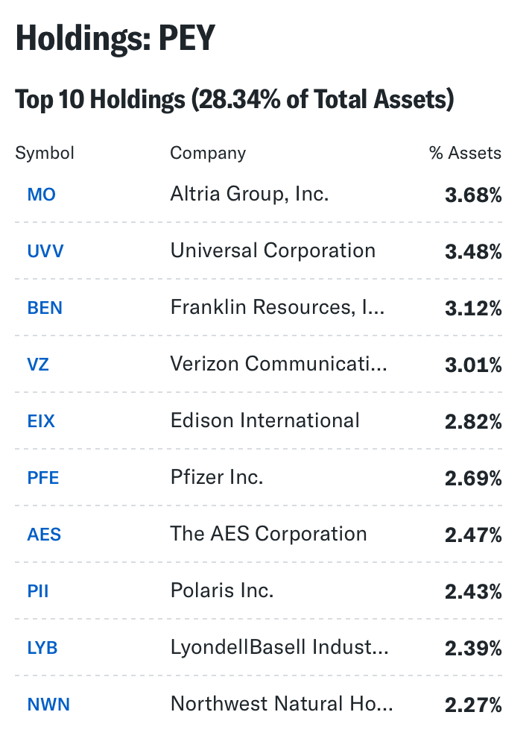Open the EIX ticker link for Edison International
Image resolution: width=532 pixels, height=756 pixels.
(x=41, y=421)
